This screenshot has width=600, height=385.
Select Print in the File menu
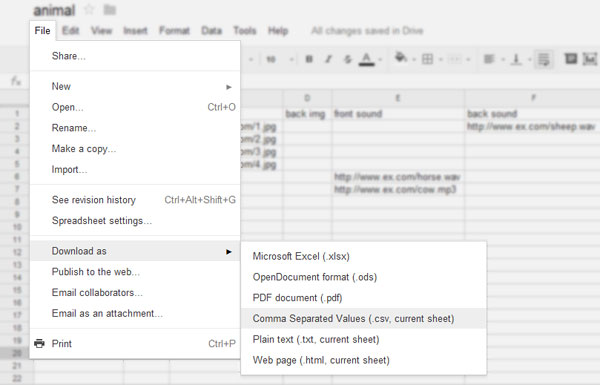pos(135,343)
